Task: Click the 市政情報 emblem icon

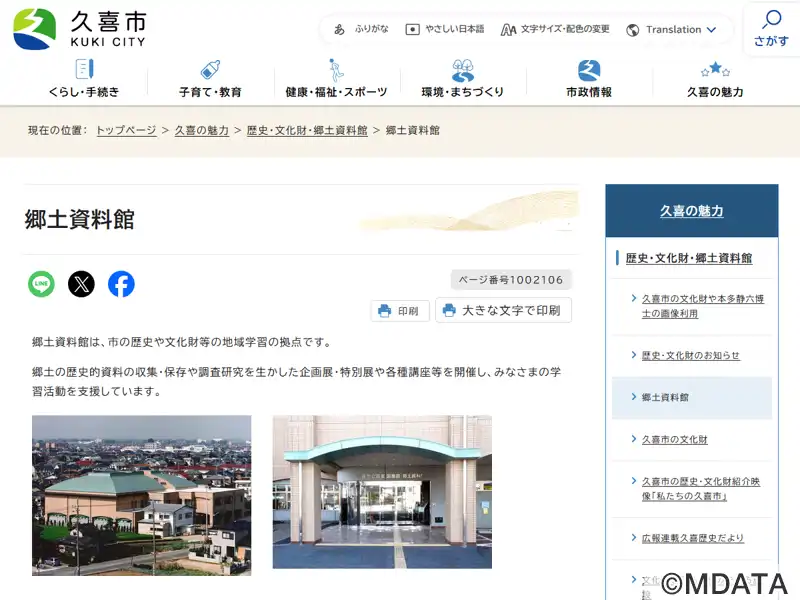Action: tap(589, 70)
